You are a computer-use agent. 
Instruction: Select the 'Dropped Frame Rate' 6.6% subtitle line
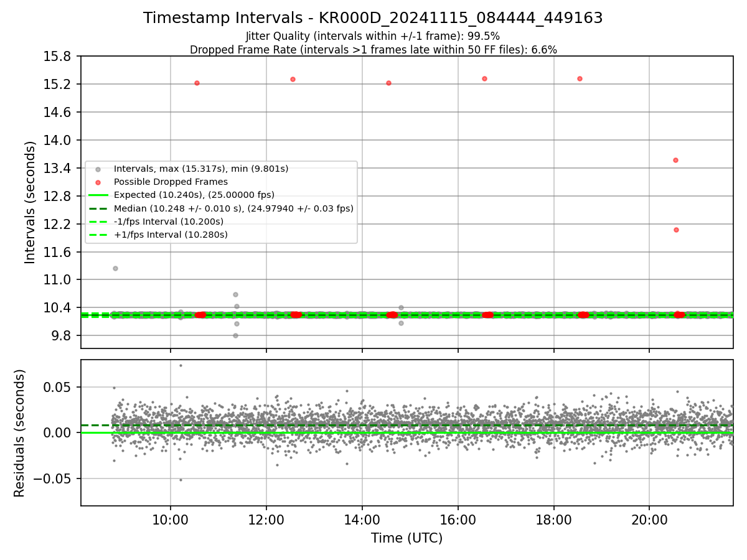(x=373, y=50)
